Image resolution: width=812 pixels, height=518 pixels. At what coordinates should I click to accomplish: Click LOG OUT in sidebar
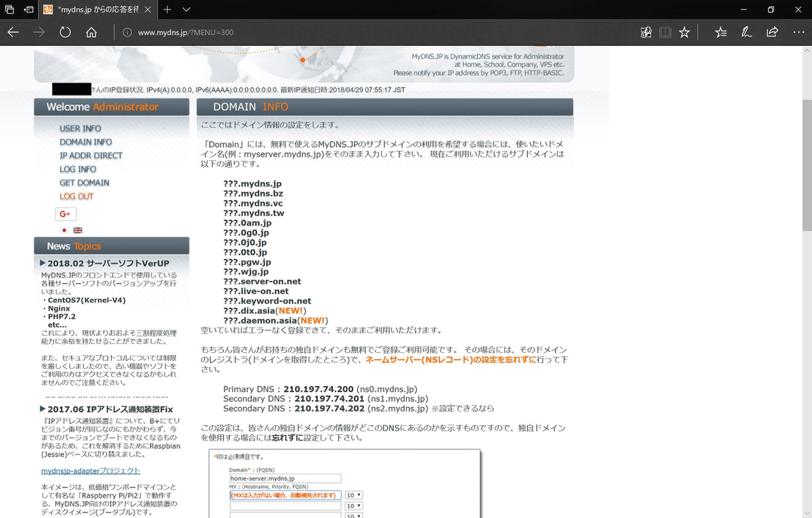[76, 196]
